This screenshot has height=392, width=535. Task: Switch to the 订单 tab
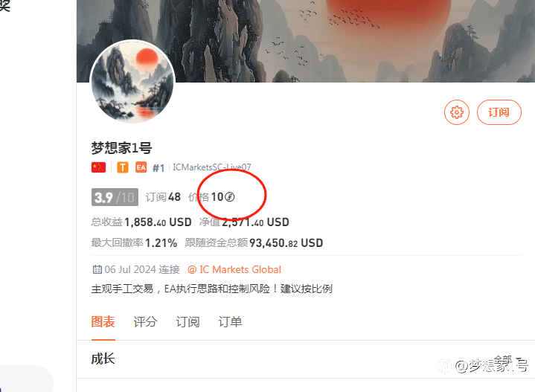[231, 322]
